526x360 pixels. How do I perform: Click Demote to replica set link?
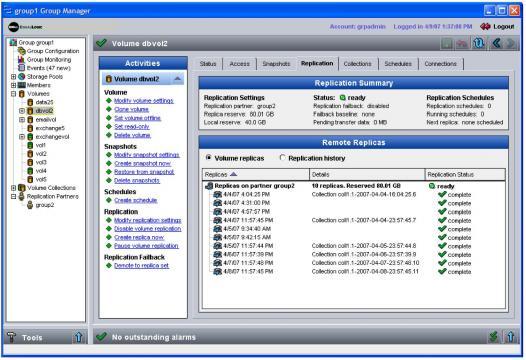click(141, 265)
